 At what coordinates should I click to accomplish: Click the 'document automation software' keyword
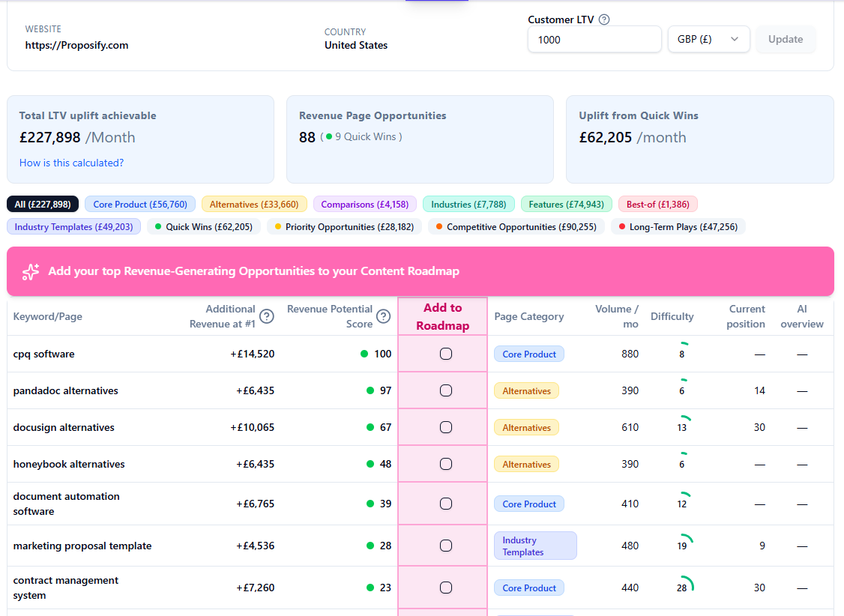(x=67, y=504)
